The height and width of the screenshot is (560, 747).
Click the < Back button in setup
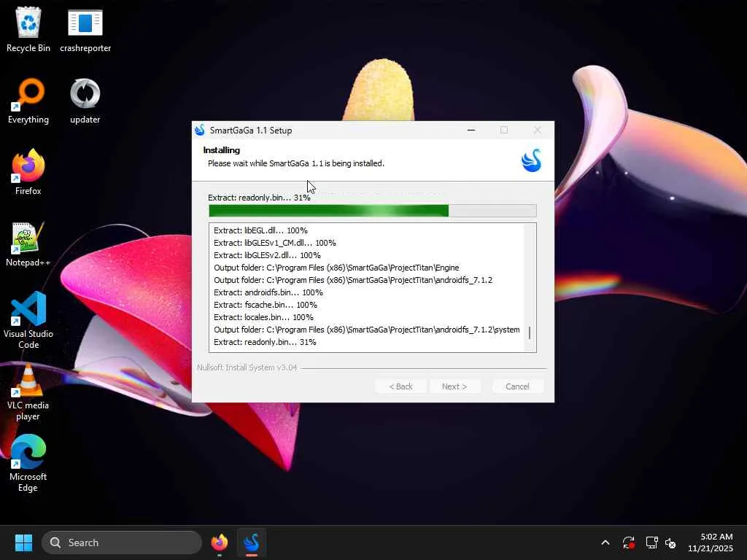(x=400, y=386)
